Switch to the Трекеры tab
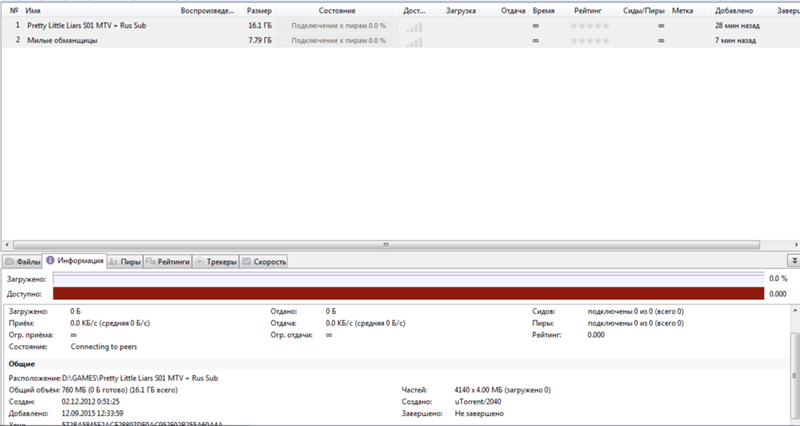The width and height of the screenshot is (800, 426). 216,262
